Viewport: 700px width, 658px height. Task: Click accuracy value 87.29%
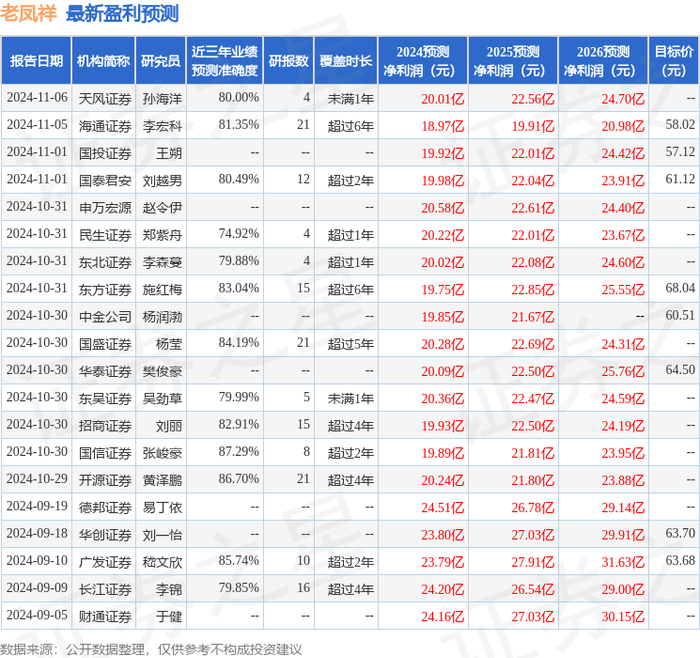(x=238, y=451)
